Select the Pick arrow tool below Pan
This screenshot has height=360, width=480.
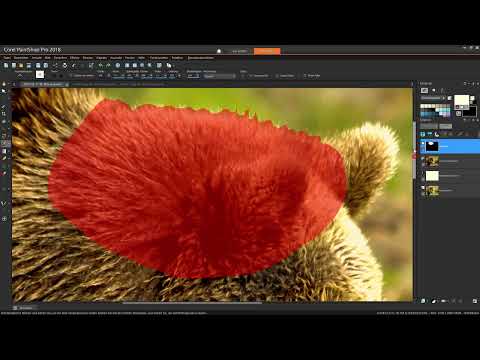click(x=4, y=91)
